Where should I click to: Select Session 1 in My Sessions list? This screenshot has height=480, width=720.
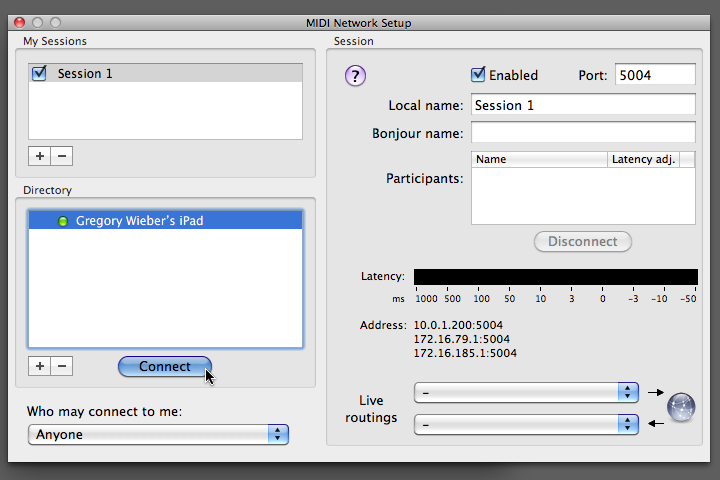click(x=85, y=73)
